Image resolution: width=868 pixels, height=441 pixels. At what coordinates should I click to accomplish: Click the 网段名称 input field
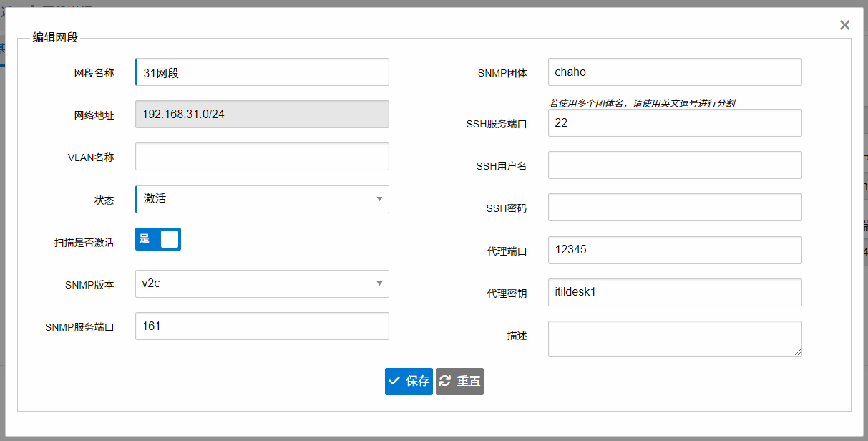coord(262,72)
